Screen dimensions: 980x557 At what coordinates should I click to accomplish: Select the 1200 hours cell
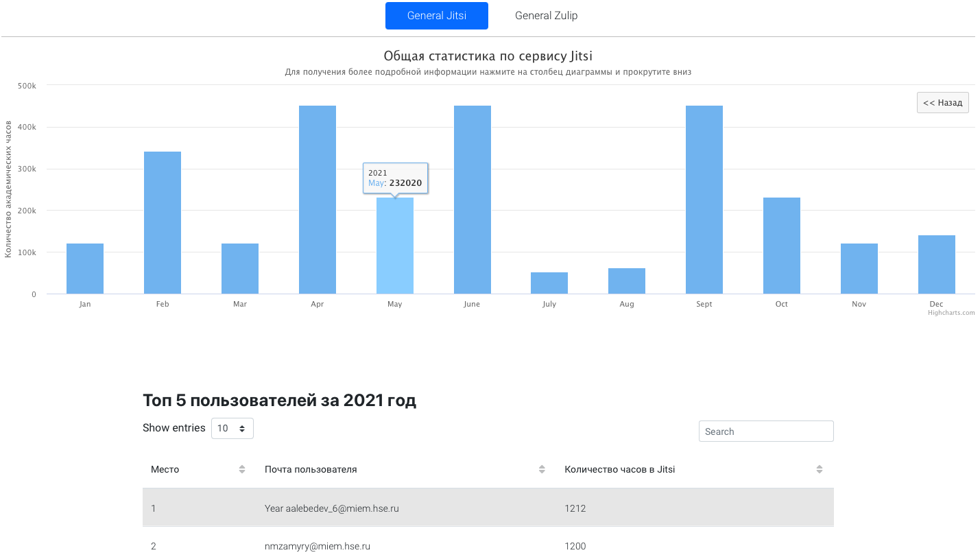click(695, 546)
